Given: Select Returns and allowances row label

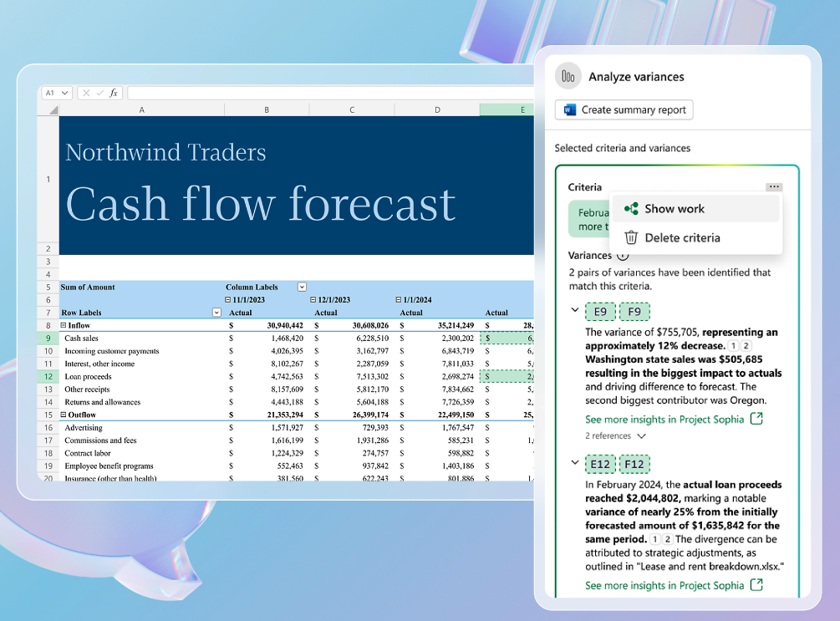Looking at the screenshot, I should [102, 402].
